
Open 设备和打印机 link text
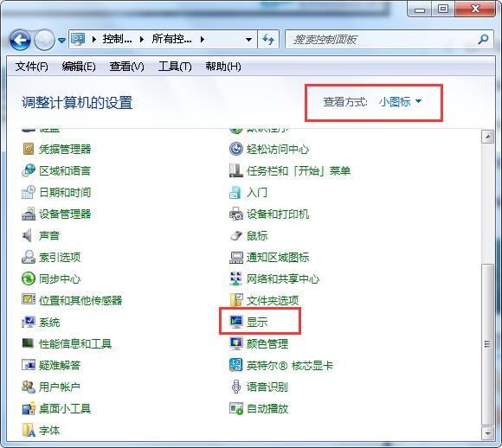tap(278, 214)
